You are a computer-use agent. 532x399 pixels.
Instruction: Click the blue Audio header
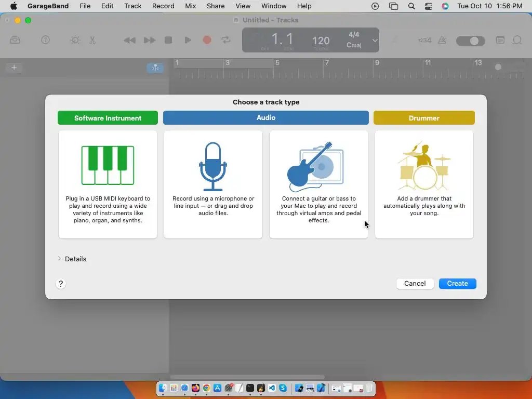265,118
